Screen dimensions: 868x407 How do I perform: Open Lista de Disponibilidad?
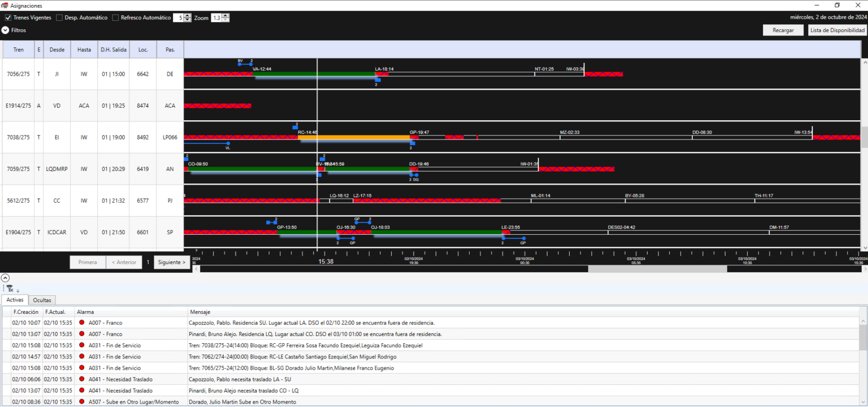(837, 30)
